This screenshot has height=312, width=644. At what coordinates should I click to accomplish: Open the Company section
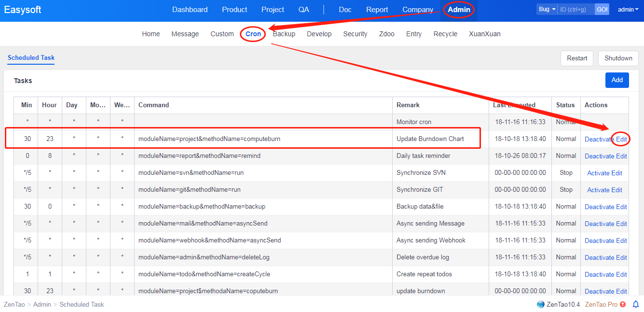click(x=418, y=10)
